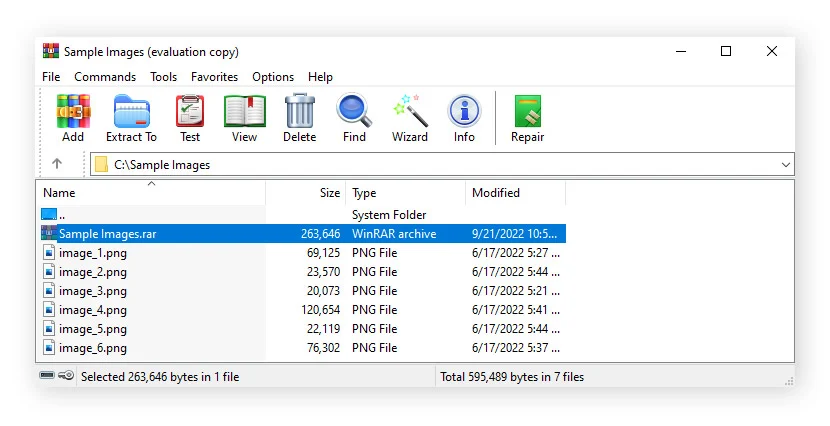Select the image_6.png file name
Image resolution: width=830 pixels, height=426 pixels.
93,348
